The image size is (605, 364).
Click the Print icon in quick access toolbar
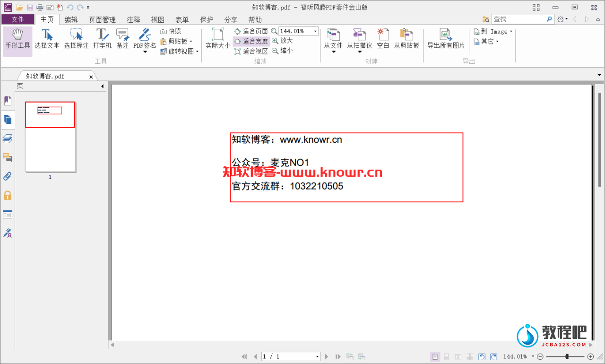[x=40, y=7]
